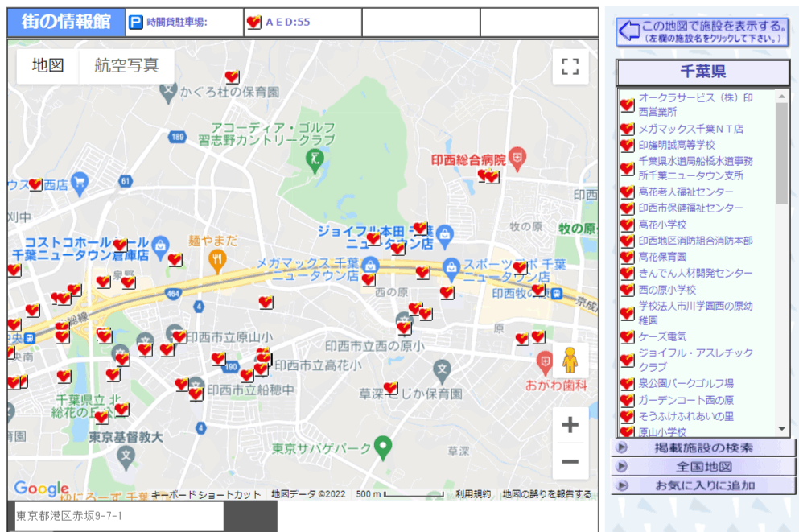This screenshot has width=799, height=532.
Task: Select 西の原小学校 in facility list
Action: (x=667, y=290)
